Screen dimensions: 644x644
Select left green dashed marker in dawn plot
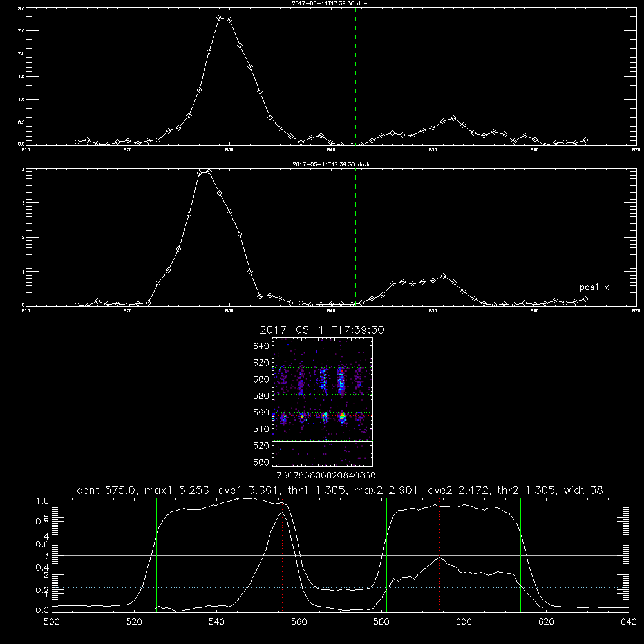(205, 76)
